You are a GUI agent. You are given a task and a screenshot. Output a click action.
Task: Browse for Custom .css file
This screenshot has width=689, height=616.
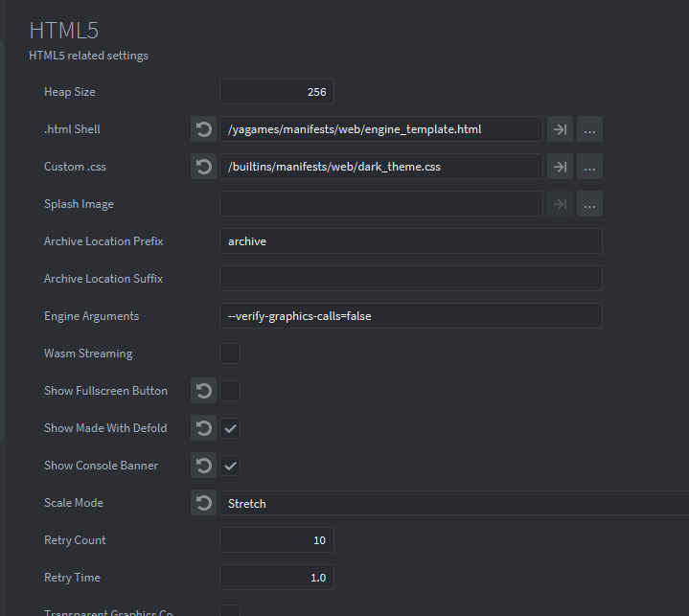[589, 167]
